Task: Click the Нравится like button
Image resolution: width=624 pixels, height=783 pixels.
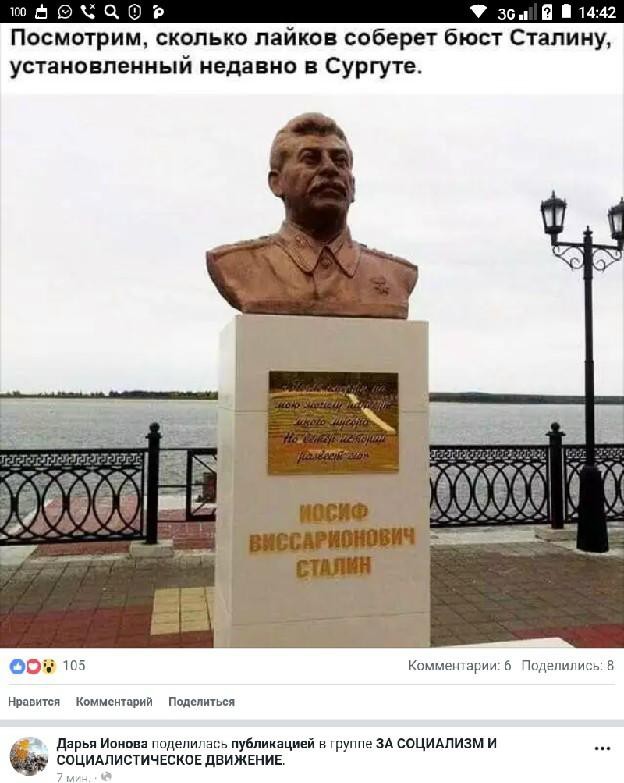Action: (34, 702)
